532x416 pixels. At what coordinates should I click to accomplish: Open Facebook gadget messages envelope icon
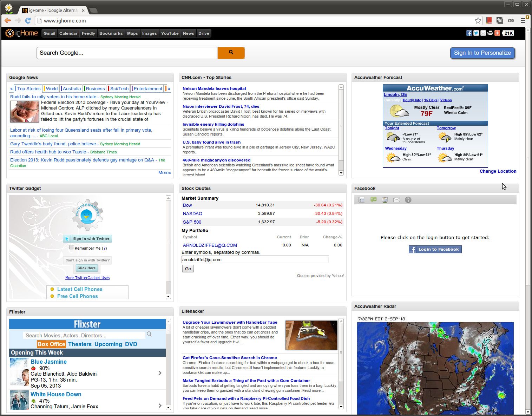click(396, 200)
